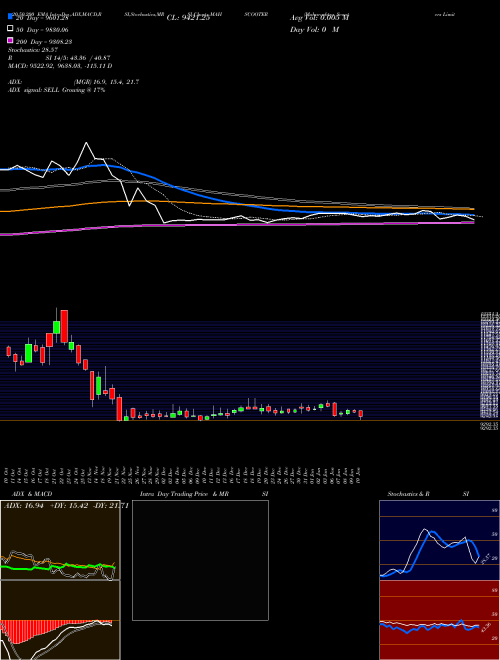Click the magenta 200 Day legend swatch
500x660 pixels.
pos(11,41)
